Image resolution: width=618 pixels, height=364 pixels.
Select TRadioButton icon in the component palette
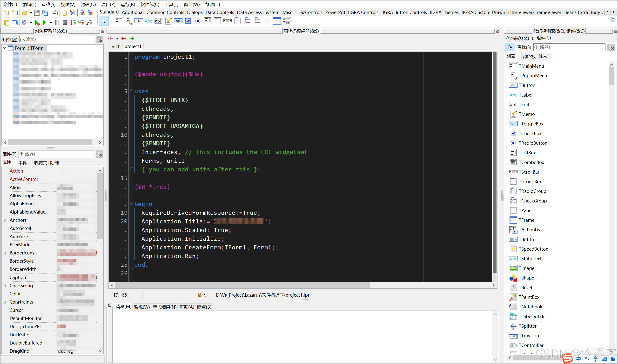tap(198, 21)
